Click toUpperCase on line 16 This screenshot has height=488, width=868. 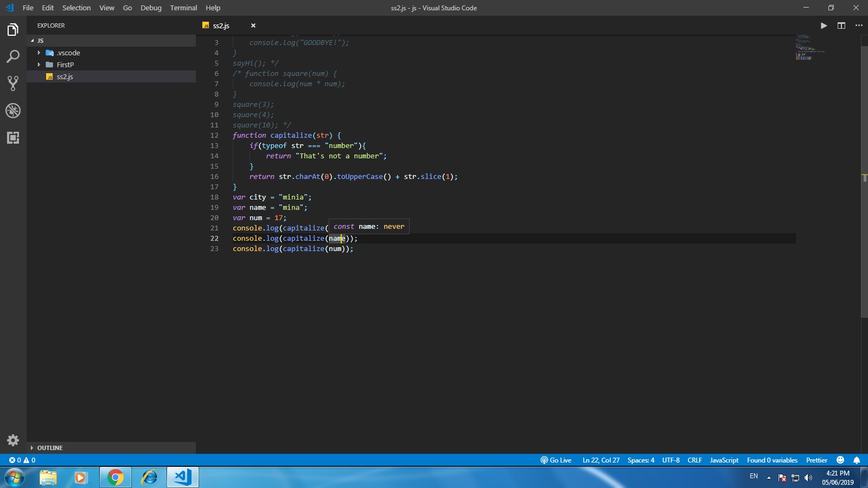tap(360, 177)
